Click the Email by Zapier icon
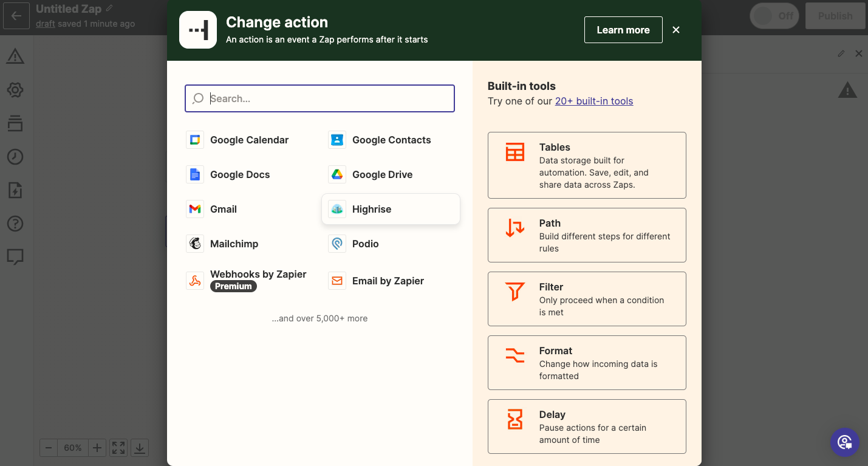This screenshot has height=466, width=868. pos(337,281)
